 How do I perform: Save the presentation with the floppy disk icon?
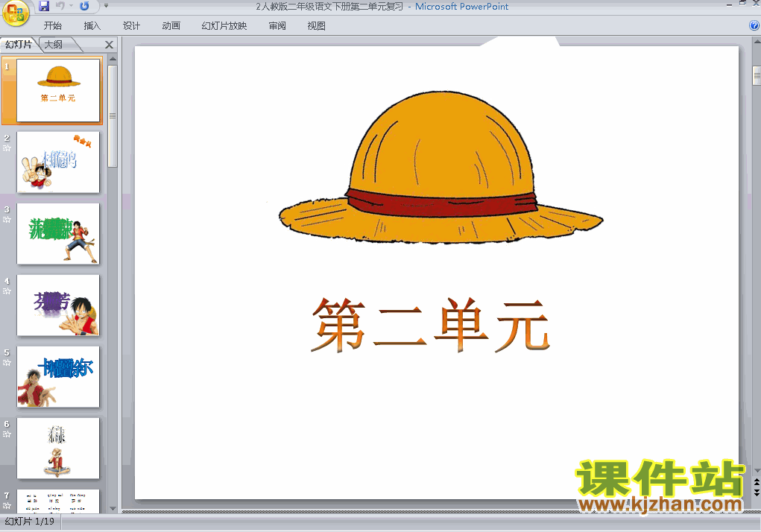tap(44, 6)
